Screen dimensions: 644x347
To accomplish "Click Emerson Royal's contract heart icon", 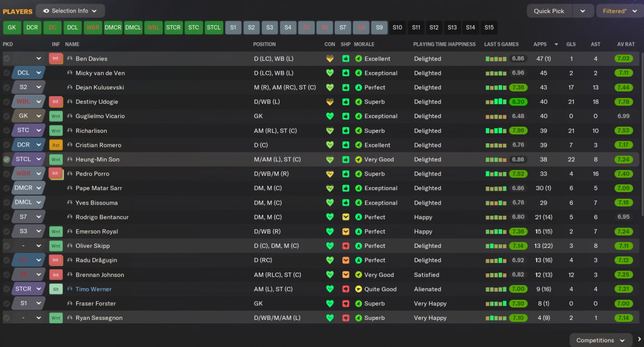I will [330, 232].
